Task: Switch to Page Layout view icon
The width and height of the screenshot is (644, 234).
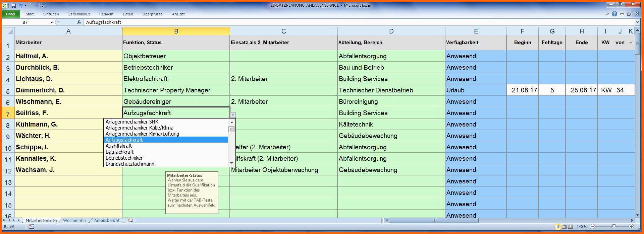Action: 564,227
